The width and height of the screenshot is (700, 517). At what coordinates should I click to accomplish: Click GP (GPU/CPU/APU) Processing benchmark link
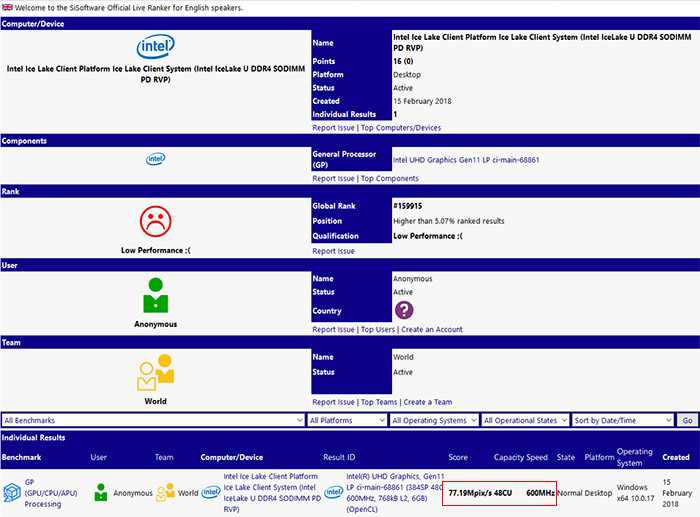click(51, 493)
